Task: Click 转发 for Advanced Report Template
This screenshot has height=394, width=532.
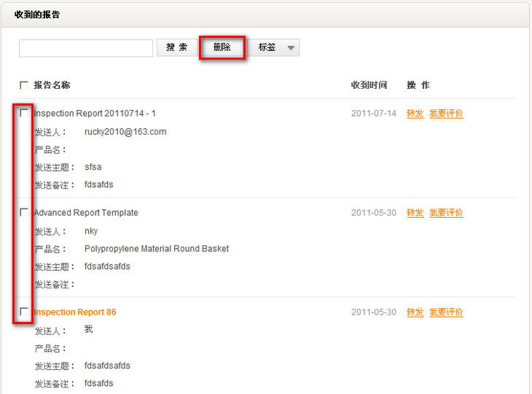Action: tap(415, 213)
